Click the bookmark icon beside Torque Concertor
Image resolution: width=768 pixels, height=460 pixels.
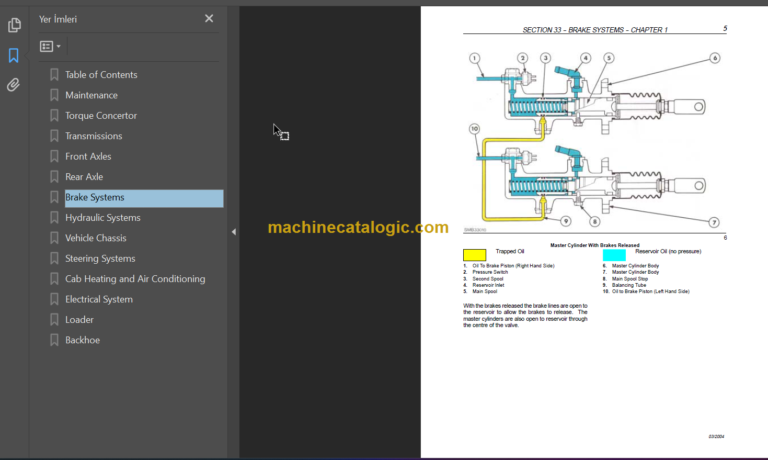54,116
